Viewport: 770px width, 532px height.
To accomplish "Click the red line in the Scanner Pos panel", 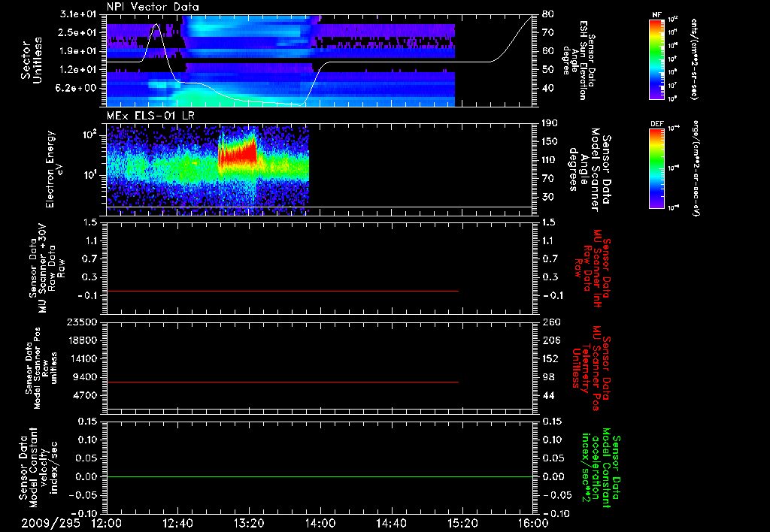I will point(283,382).
